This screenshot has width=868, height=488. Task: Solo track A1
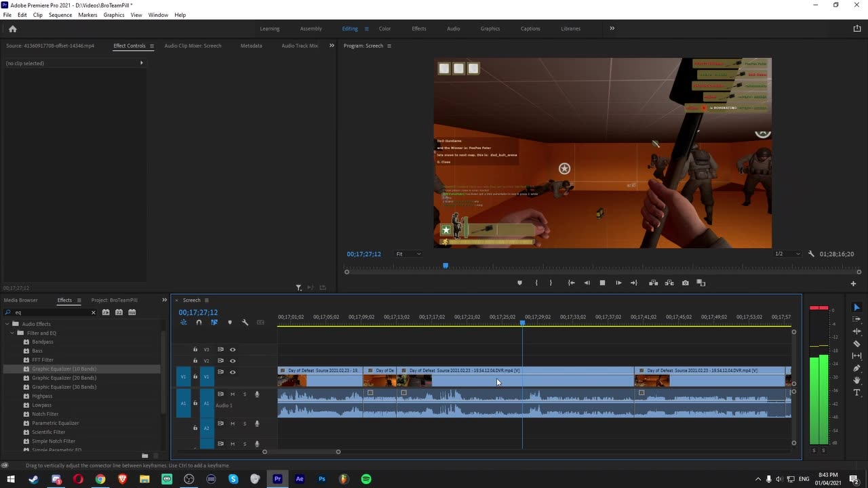point(245,394)
